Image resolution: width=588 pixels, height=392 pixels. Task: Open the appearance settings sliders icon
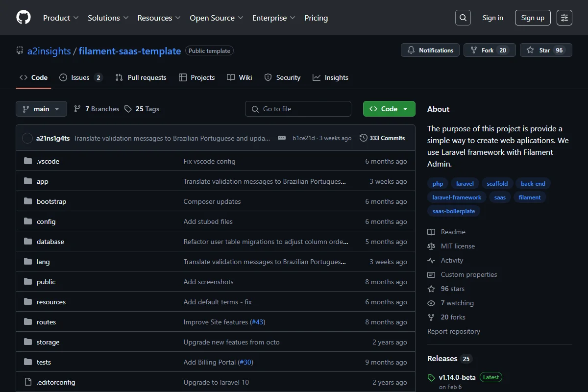(564, 18)
